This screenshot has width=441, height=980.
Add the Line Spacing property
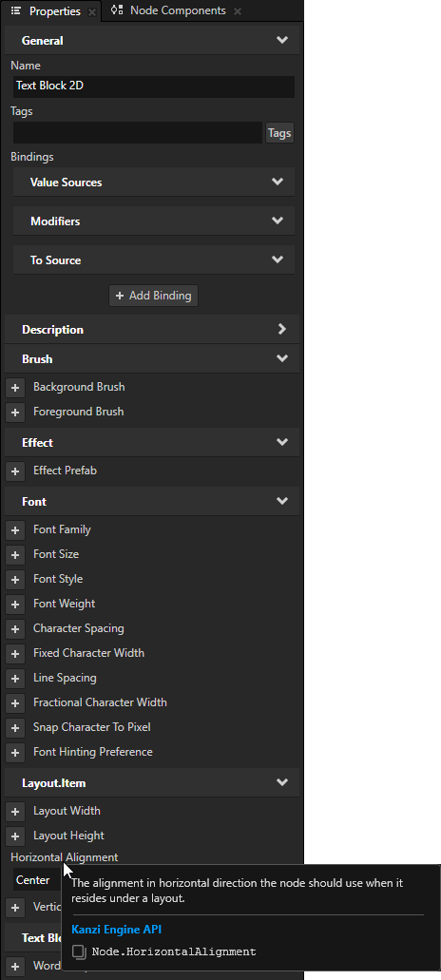[15, 678]
